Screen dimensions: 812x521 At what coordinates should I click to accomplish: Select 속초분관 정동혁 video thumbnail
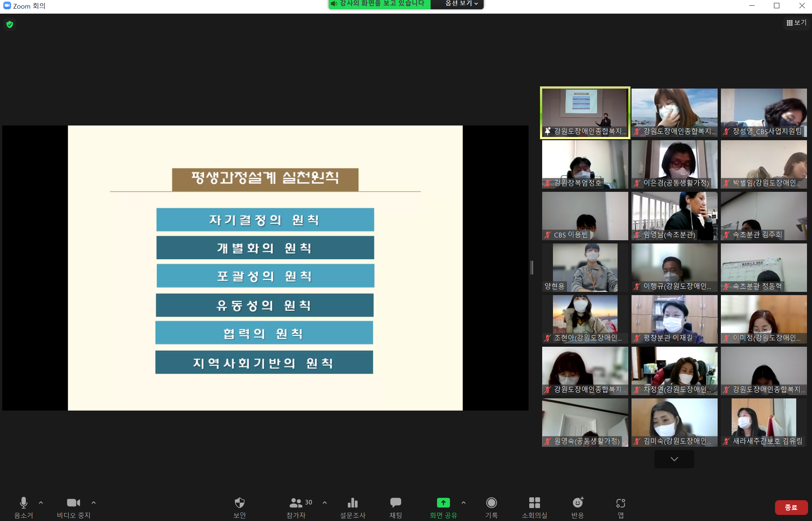click(764, 267)
